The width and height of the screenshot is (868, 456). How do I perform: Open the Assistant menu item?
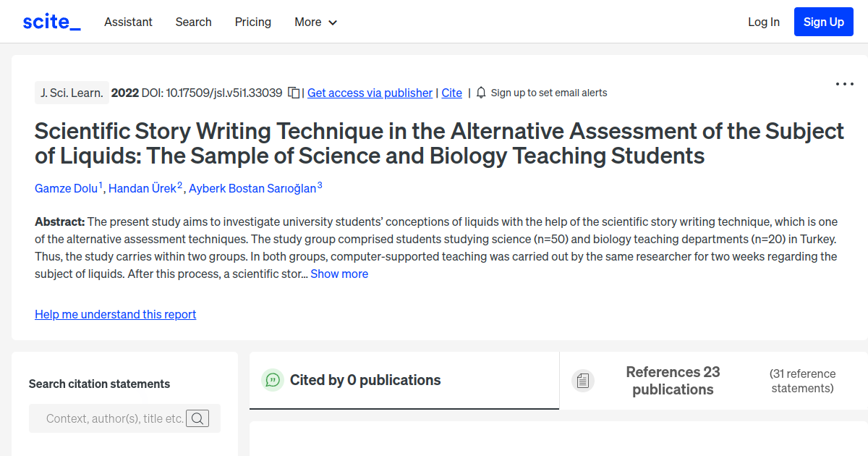tap(128, 22)
